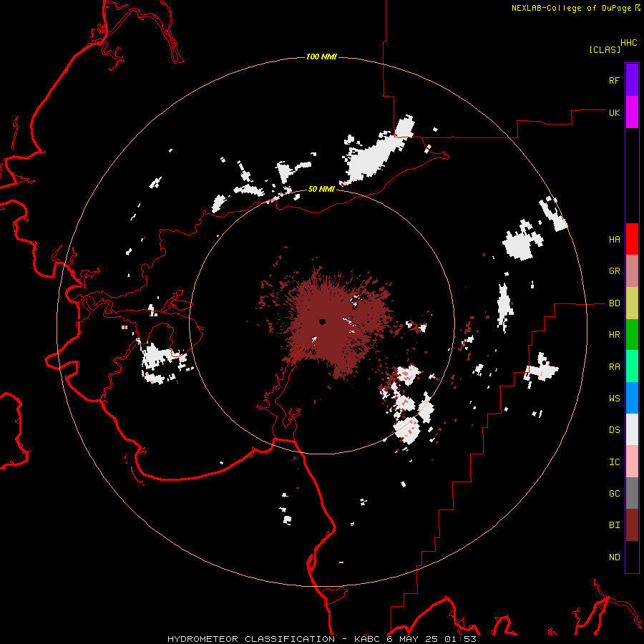Click the radar site center dot
Screen dimensions: 644x644
point(322,321)
